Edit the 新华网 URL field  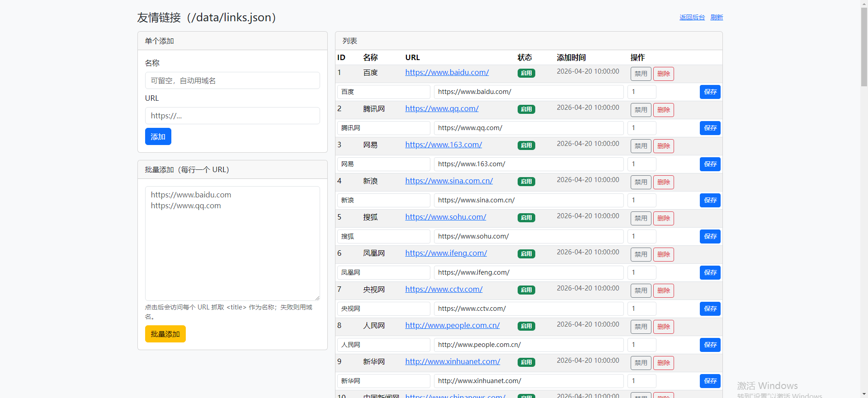click(x=528, y=381)
